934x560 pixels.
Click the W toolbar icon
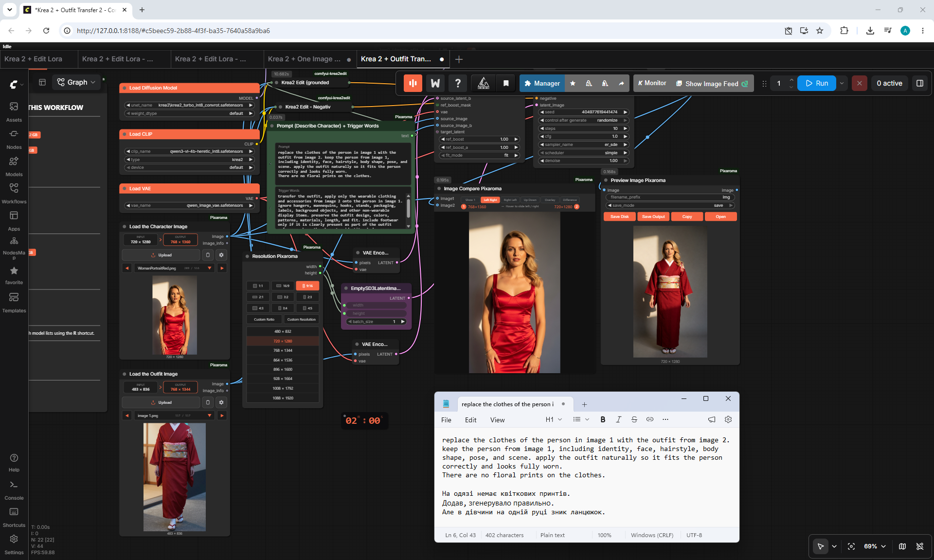[x=435, y=83]
